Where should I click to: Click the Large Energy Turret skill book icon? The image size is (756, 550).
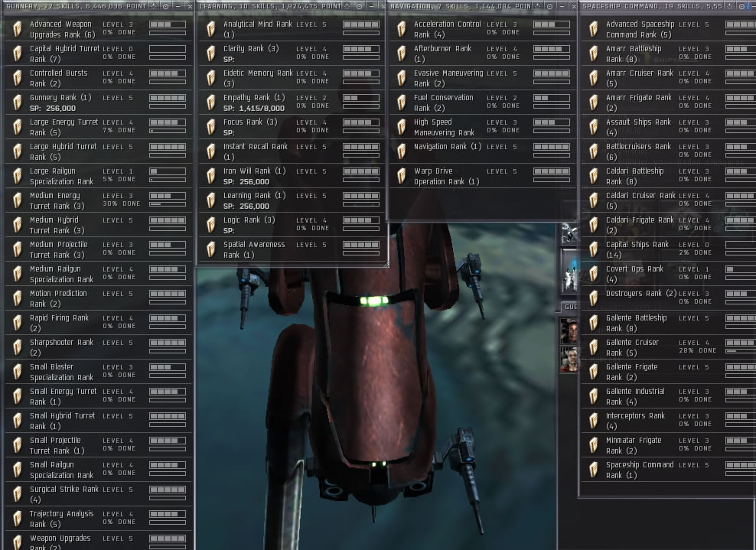pos(18,127)
